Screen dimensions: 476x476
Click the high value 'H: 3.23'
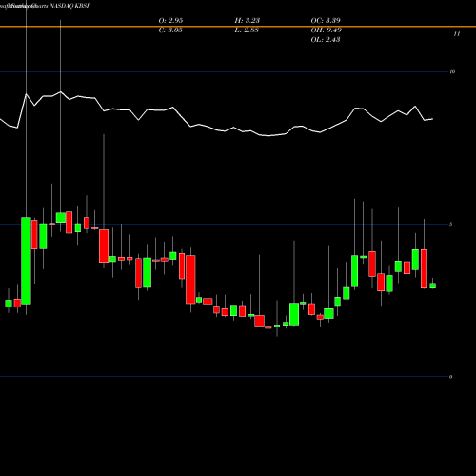(x=248, y=21)
